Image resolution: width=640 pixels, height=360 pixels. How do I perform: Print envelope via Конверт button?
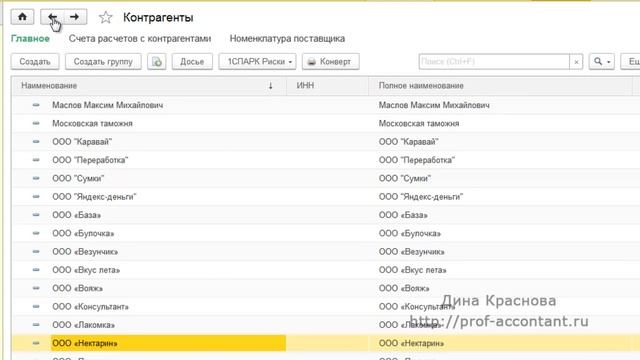click(331, 62)
